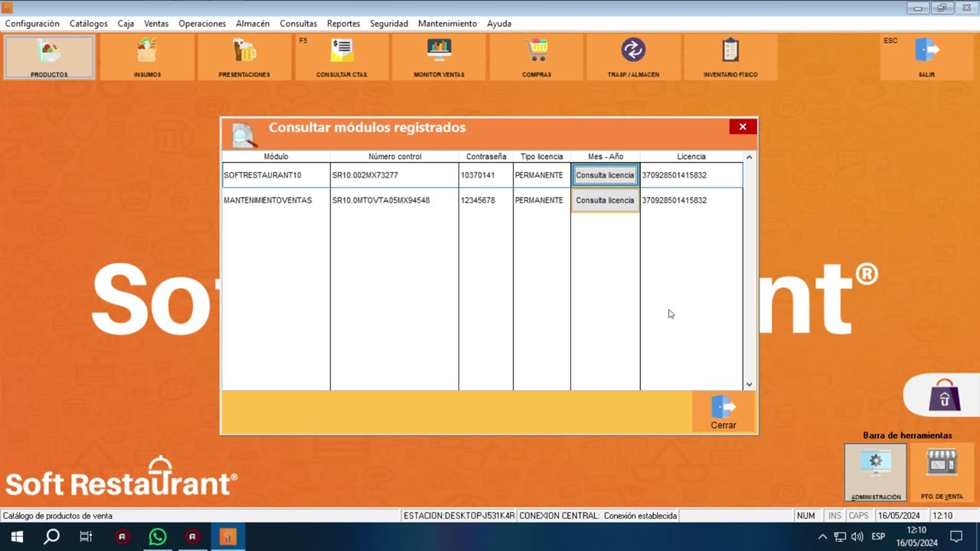Click the Salir exit icon
Image resolution: width=980 pixels, height=551 pixels.
click(926, 57)
